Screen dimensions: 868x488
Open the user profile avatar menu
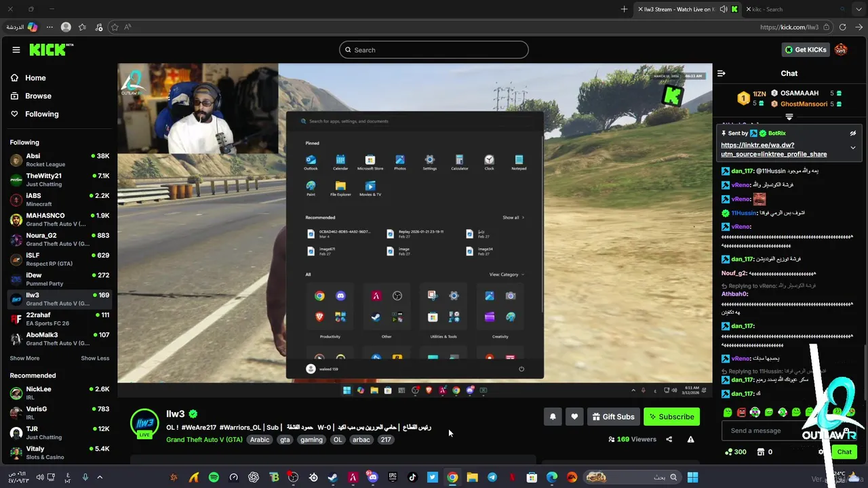[841, 49]
